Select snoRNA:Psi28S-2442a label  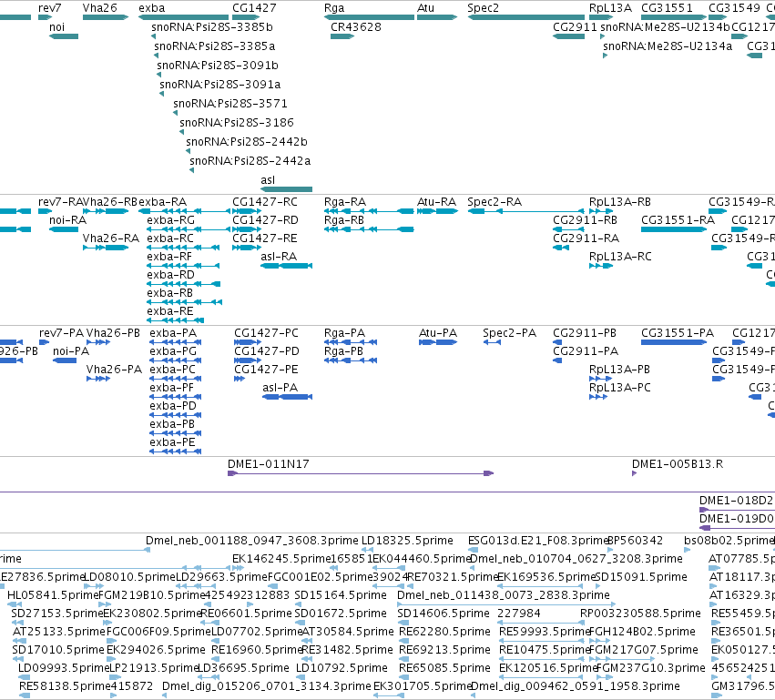[x=250, y=161]
